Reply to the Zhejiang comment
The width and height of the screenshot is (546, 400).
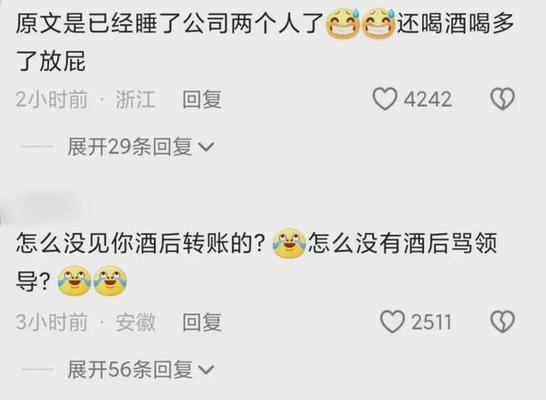202,99
